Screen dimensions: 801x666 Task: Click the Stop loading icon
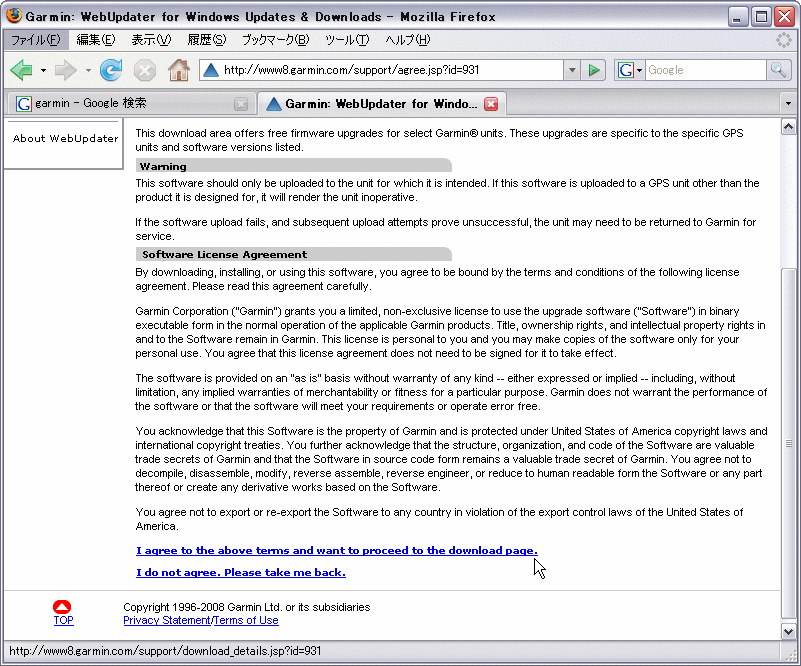(145, 70)
